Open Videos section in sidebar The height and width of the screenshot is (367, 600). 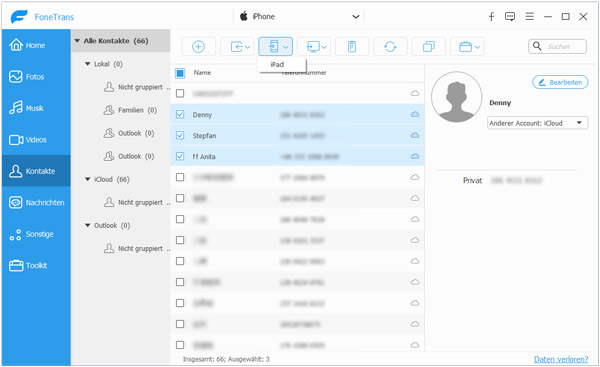(x=36, y=140)
